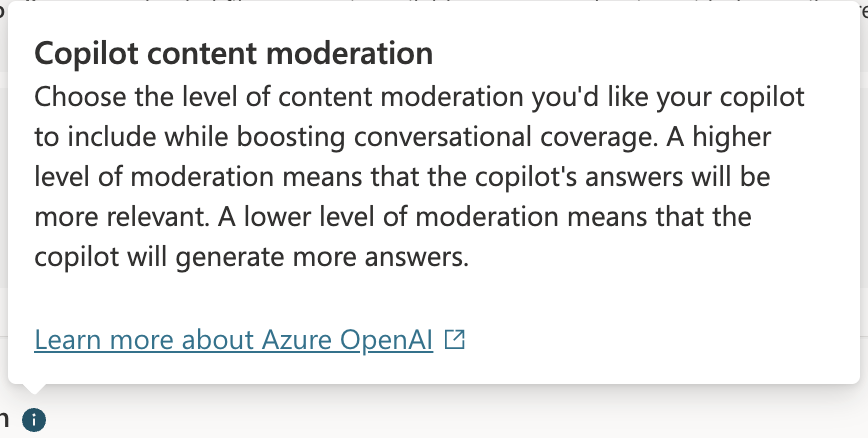Click the truncated label left of info icon
868x438 pixels.
click(4, 420)
